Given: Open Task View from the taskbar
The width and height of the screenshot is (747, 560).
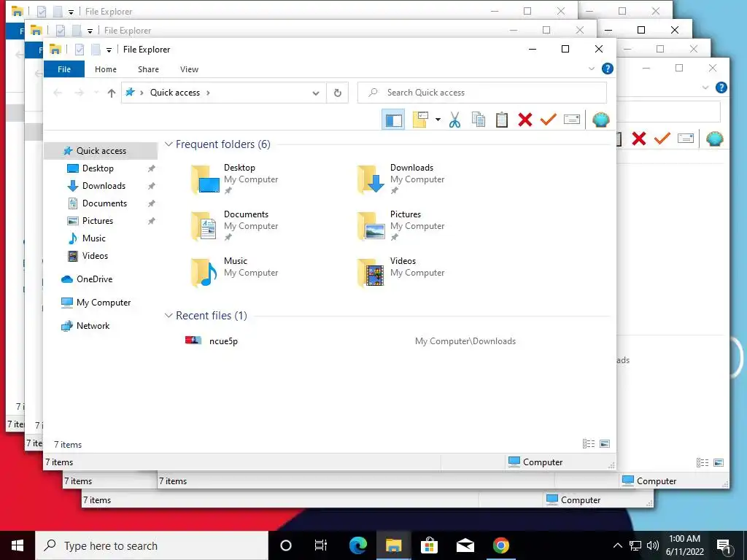Looking at the screenshot, I should click(321, 545).
